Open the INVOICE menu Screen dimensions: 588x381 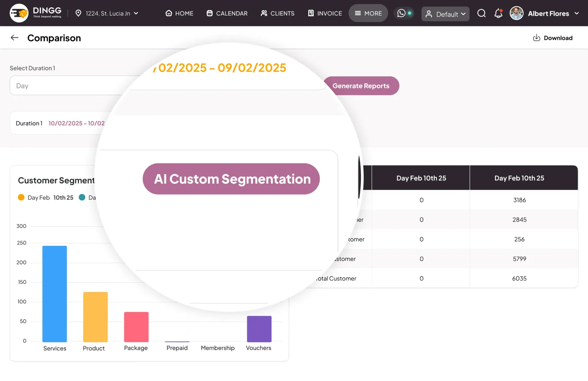coord(325,13)
